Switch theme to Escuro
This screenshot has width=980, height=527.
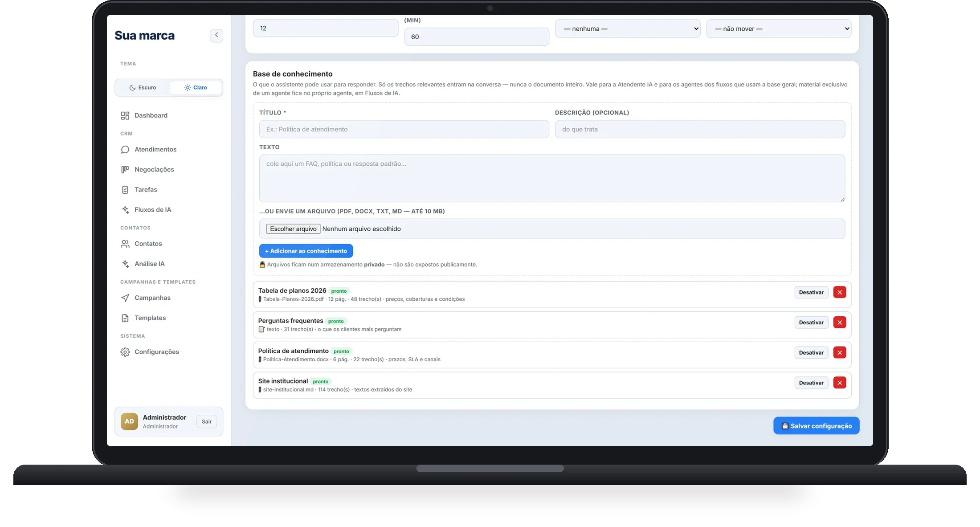pos(143,87)
